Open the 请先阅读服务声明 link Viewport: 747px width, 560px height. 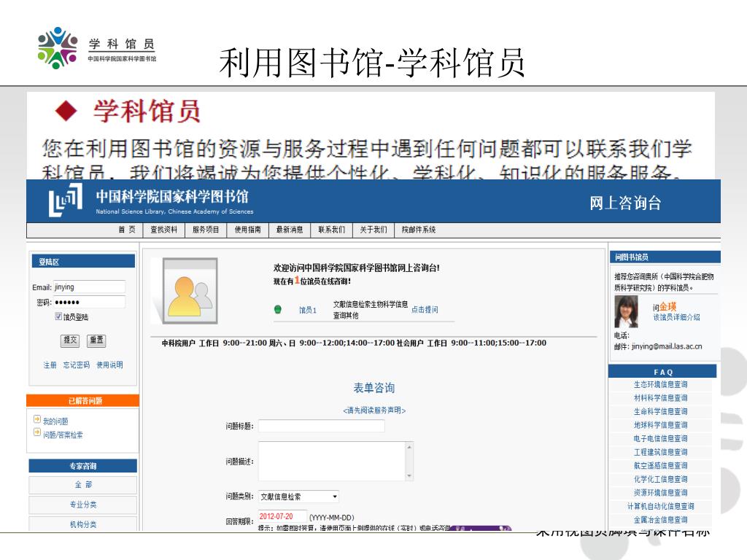(374, 410)
